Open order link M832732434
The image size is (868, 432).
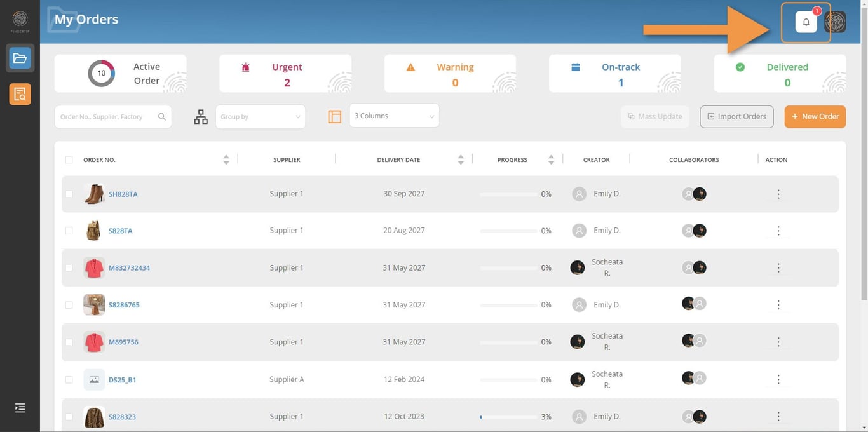coord(129,268)
